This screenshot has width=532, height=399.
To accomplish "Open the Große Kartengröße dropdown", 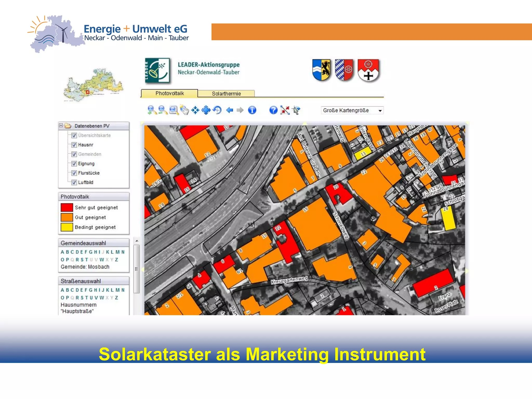I will (x=352, y=110).
